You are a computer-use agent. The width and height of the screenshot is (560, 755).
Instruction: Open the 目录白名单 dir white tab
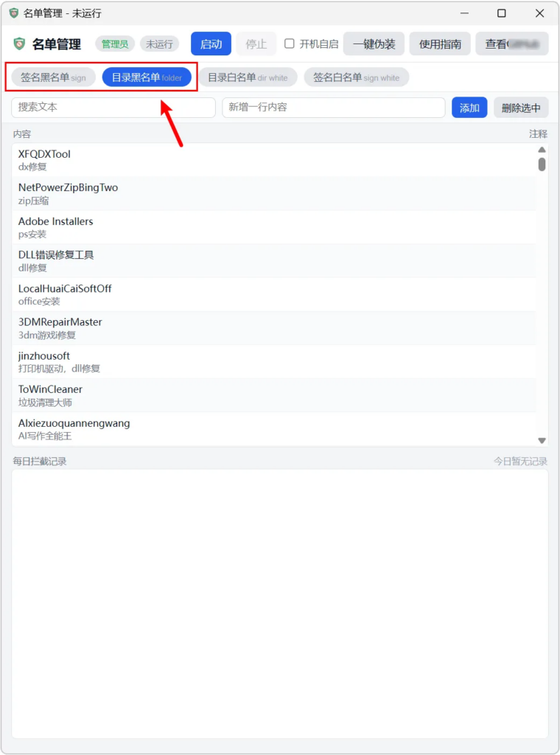(x=248, y=77)
